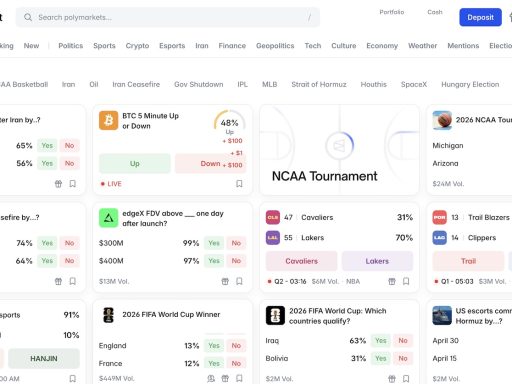Viewport: 512px width, 384px height.
Task: Open Cash balance in the header
Action: point(435,12)
